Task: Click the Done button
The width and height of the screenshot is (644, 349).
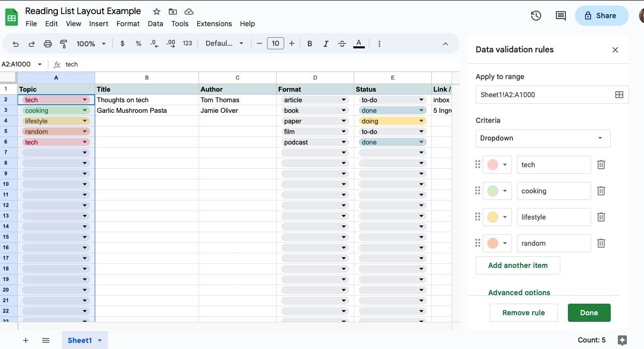Action: (589, 313)
